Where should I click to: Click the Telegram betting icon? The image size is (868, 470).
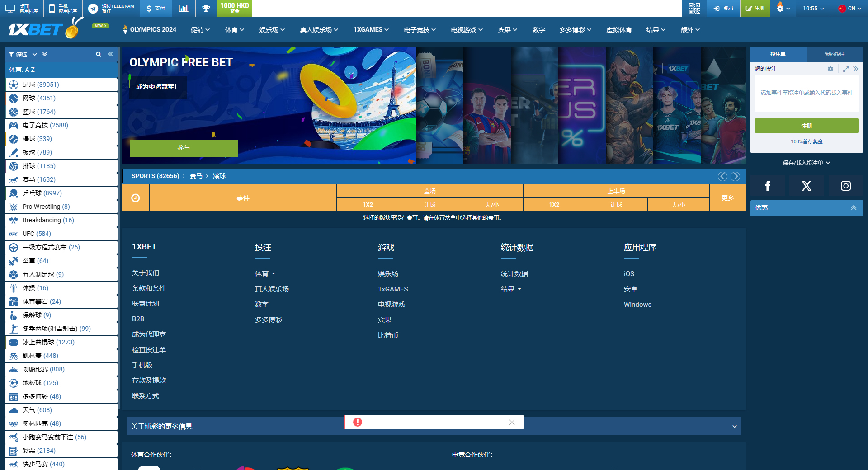(93, 8)
